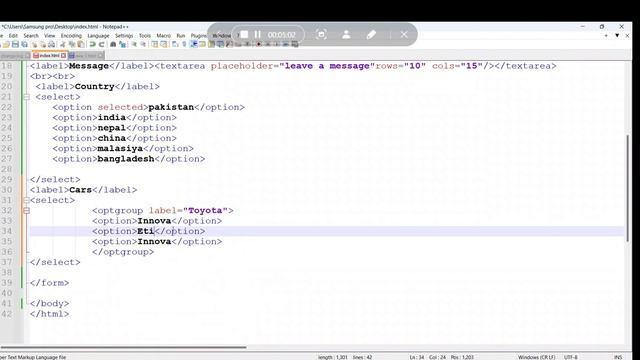Stop the screen recording
The width and height of the screenshot is (640, 360).
(x=244, y=35)
